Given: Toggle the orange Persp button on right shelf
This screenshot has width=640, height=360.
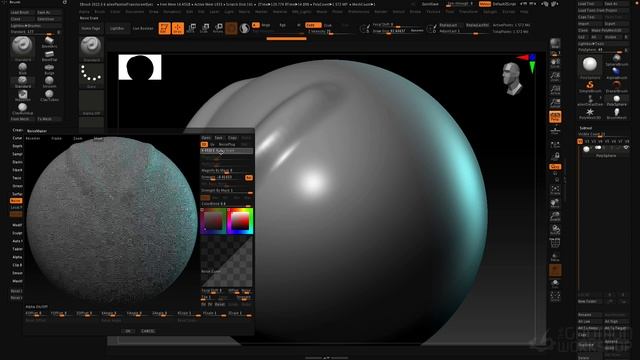Looking at the screenshot, I should click(x=555, y=117).
